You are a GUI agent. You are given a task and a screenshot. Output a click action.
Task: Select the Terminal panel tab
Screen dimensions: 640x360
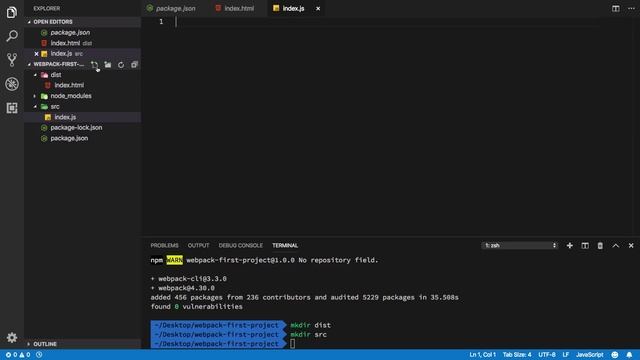[285, 245]
